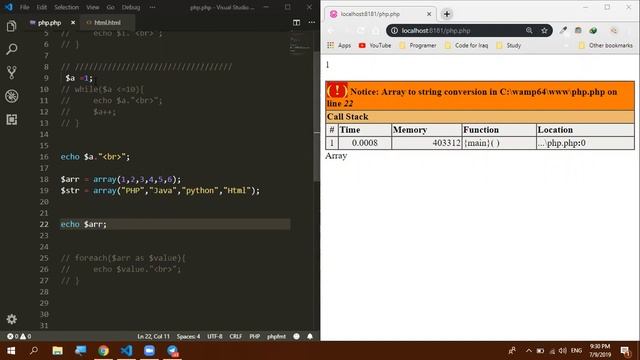Click line 22 echo $arr code
This screenshot has width=640, height=360.
click(84, 224)
